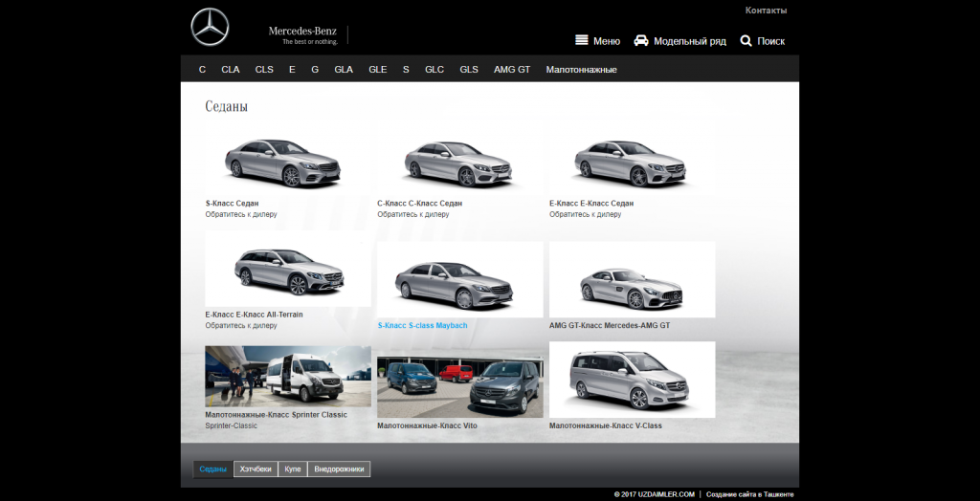Viewport: 980px width, 501px height.
Task: Click the car icon beside Модельный ряд
Action: (641, 40)
